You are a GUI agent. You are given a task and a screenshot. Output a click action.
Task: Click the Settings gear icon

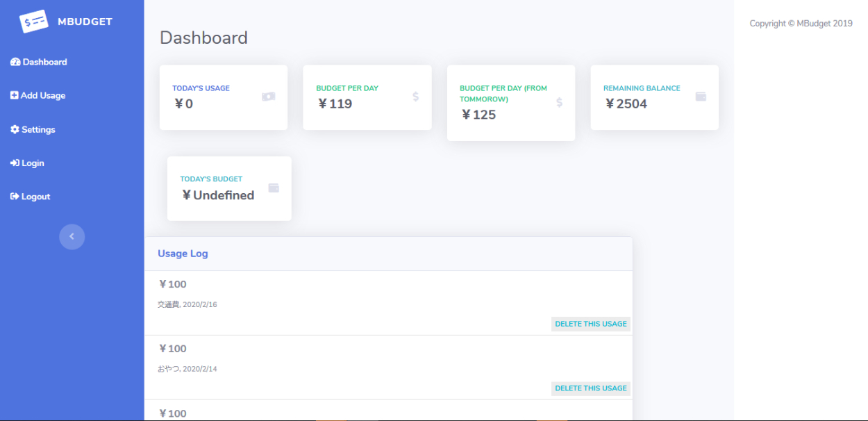(15, 130)
